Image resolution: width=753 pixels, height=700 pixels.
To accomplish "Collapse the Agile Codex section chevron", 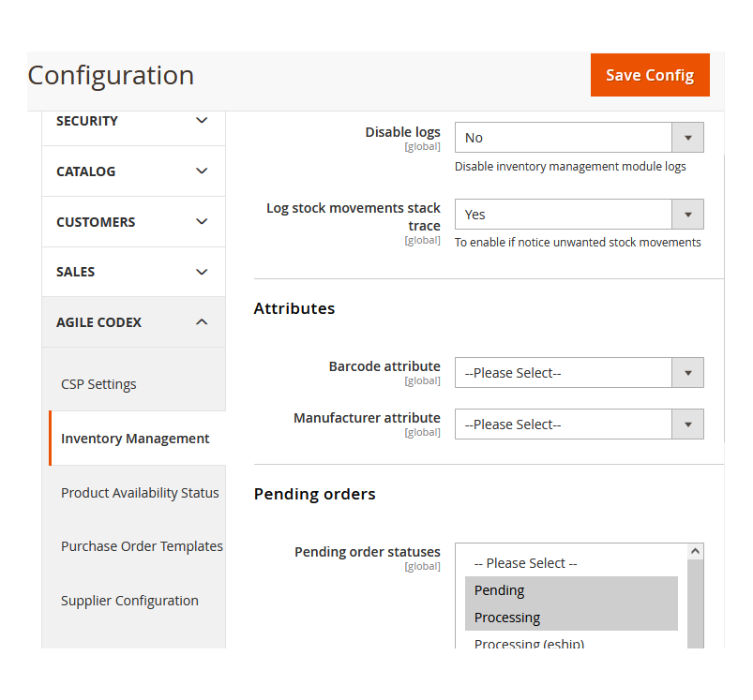I will (202, 322).
